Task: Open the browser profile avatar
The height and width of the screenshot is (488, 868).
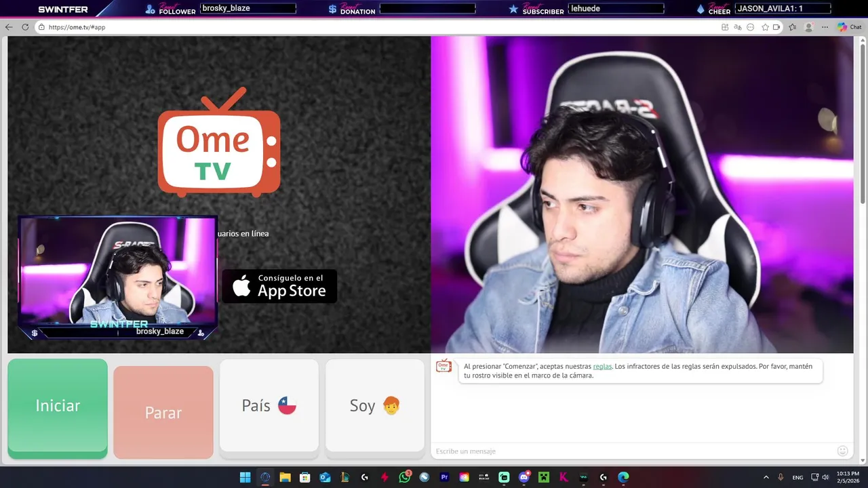Action: [808, 27]
